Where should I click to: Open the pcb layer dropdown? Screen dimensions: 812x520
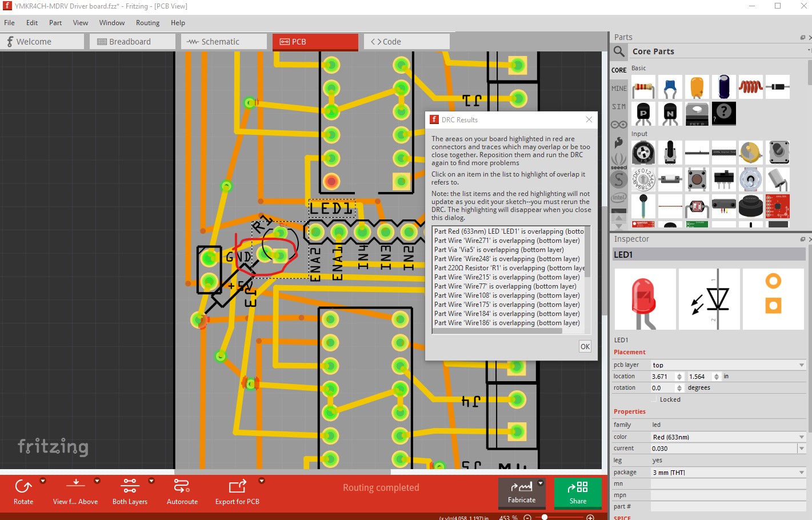coord(728,365)
